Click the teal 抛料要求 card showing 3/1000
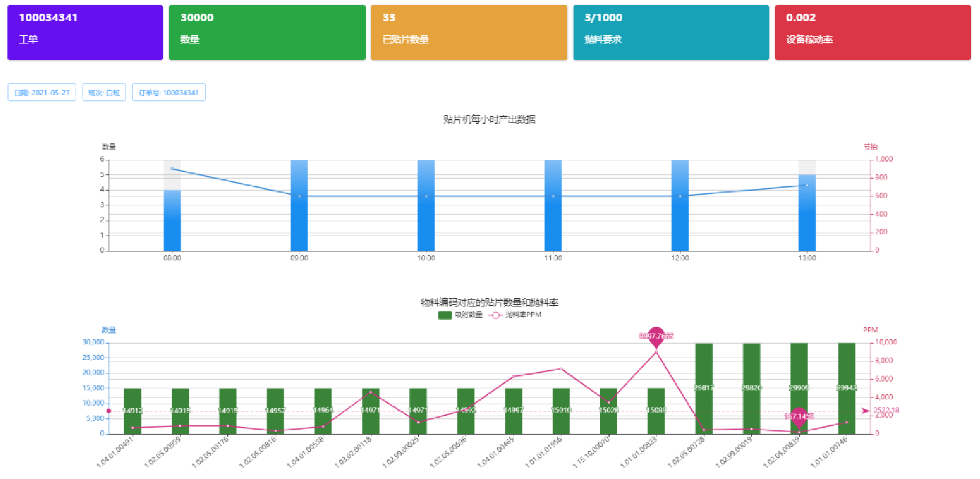This screenshot has height=479, width=980. [671, 33]
